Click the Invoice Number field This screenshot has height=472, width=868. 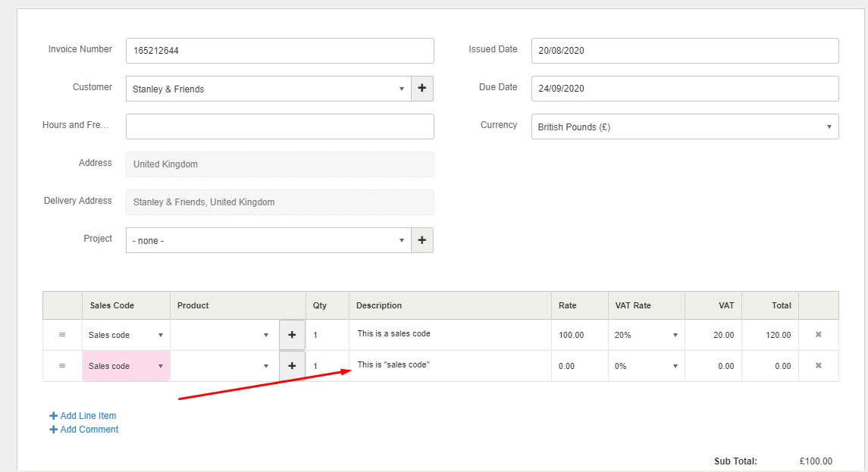280,51
